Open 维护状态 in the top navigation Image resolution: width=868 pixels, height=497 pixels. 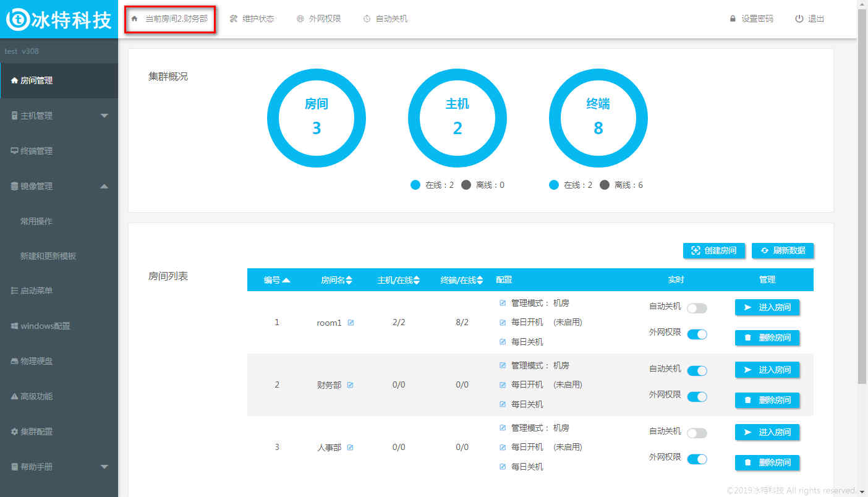coord(252,19)
